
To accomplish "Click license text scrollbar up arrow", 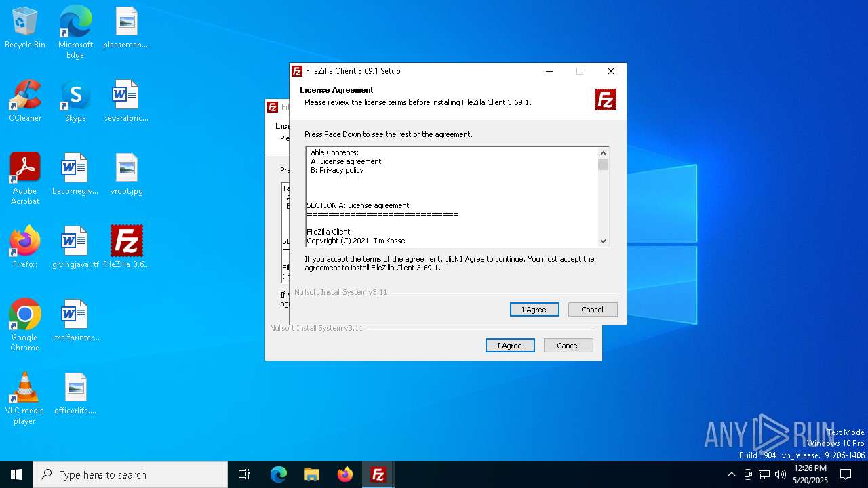I will [603, 153].
